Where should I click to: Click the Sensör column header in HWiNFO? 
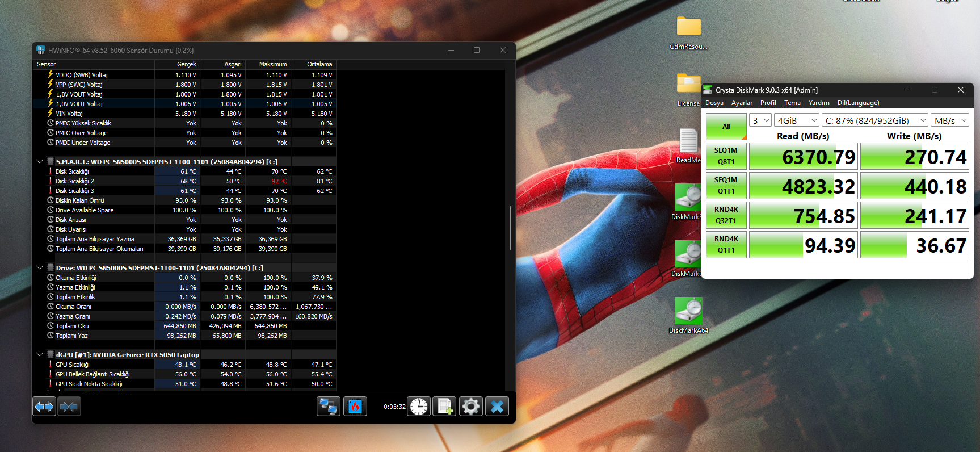(x=94, y=64)
